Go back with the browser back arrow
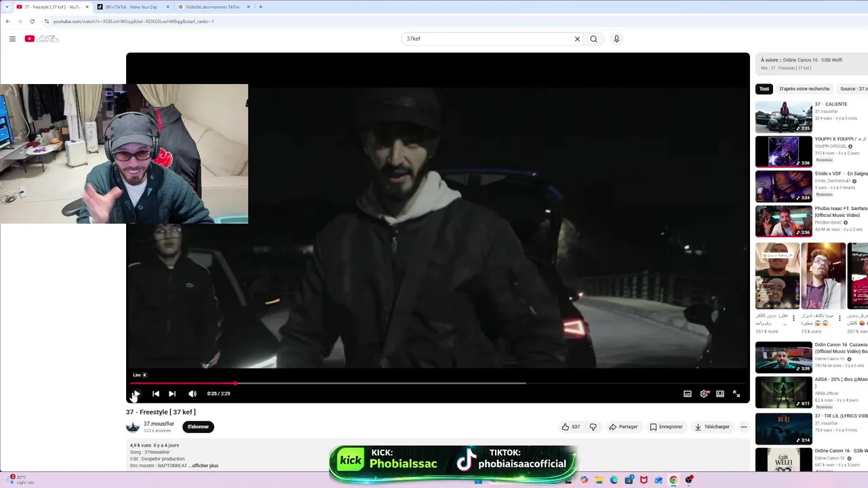 click(x=7, y=21)
